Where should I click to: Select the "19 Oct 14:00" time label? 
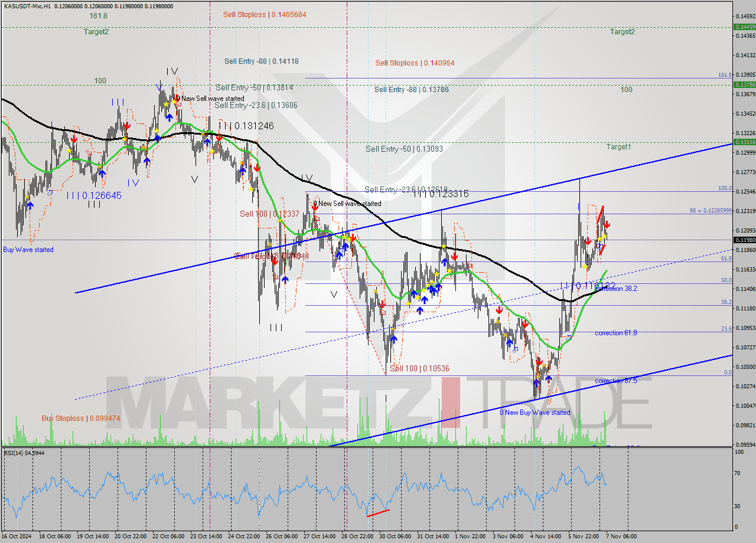pos(93,537)
